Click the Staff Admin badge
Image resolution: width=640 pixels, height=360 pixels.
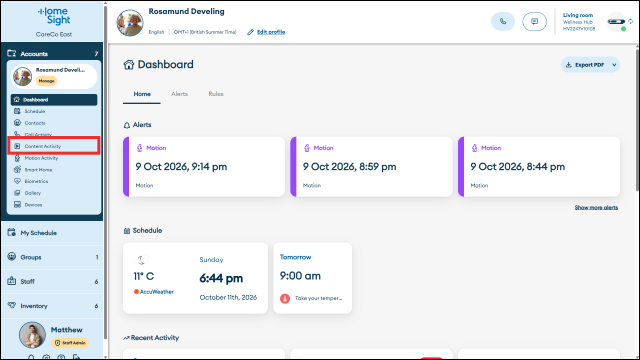(71, 343)
